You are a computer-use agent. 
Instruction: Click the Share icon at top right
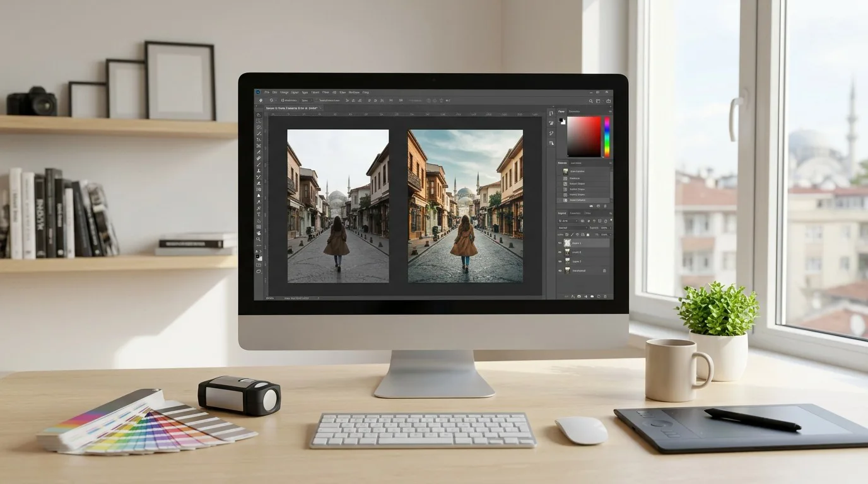608,100
